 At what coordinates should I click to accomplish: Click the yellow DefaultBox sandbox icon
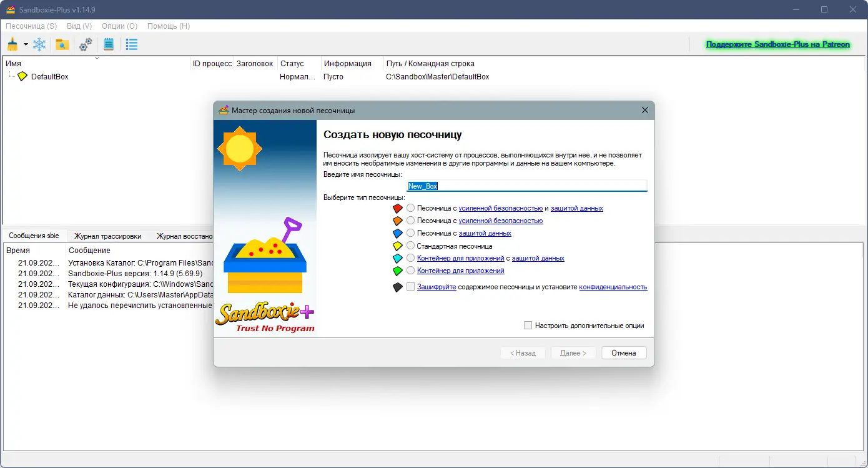coord(22,76)
